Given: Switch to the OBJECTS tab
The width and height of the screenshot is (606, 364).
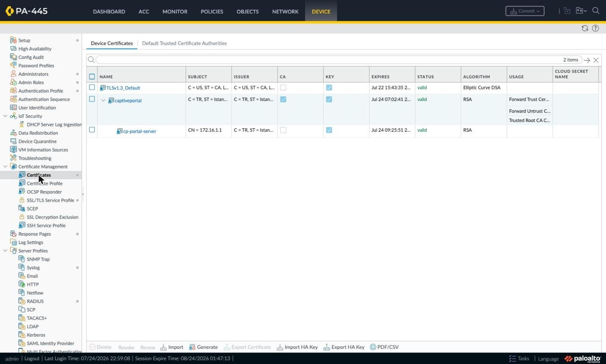Looking at the screenshot, I should (x=247, y=11).
